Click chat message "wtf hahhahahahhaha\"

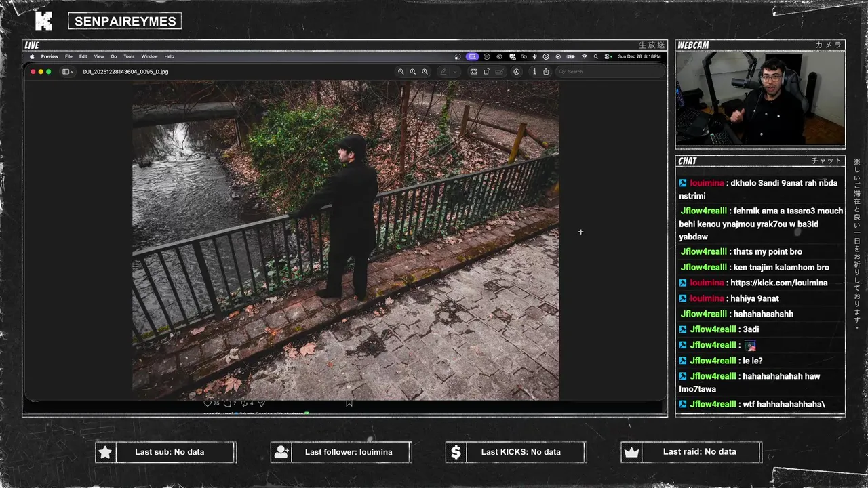pyautogui.click(x=784, y=404)
